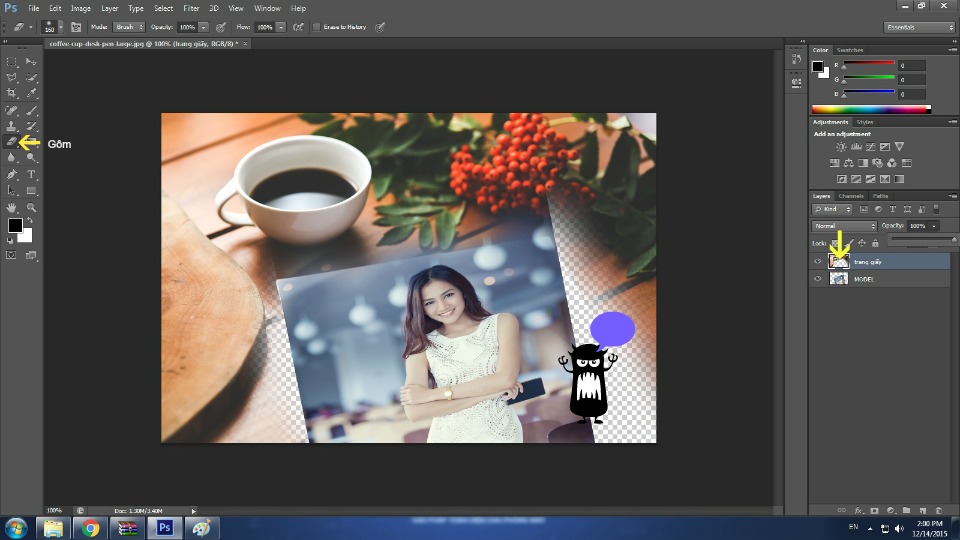The image size is (960, 540).
Task: Select the Quick Selection tool
Action: coord(31,78)
